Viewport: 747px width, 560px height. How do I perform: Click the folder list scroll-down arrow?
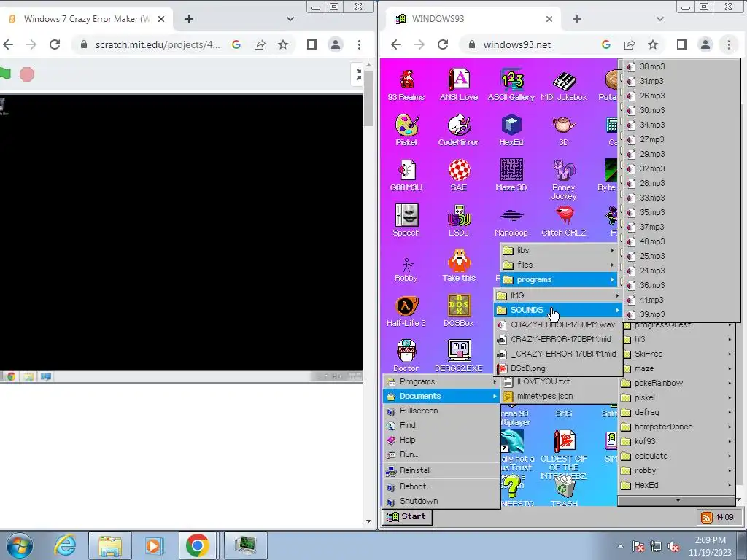[x=677, y=500]
